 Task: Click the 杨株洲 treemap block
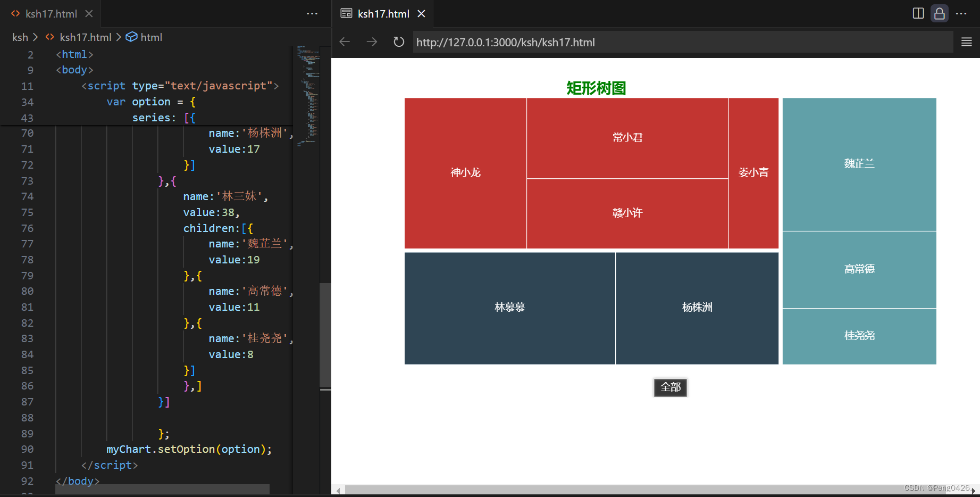(697, 308)
